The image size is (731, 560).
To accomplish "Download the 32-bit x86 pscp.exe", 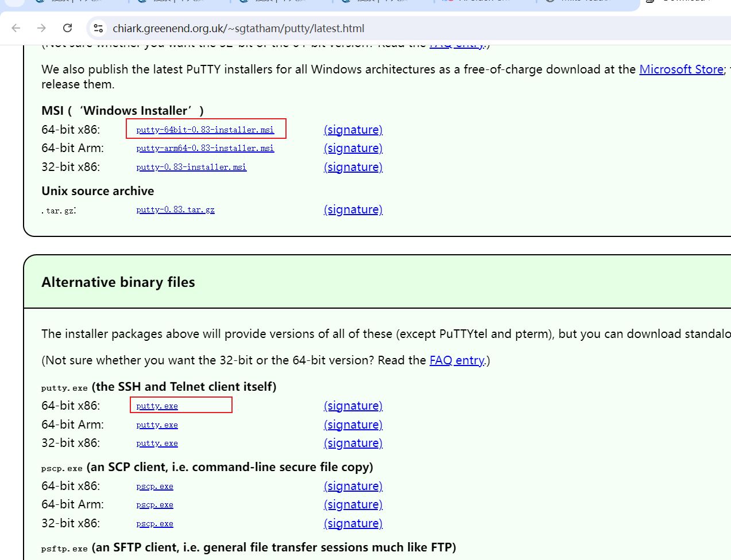I will tap(154, 523).
